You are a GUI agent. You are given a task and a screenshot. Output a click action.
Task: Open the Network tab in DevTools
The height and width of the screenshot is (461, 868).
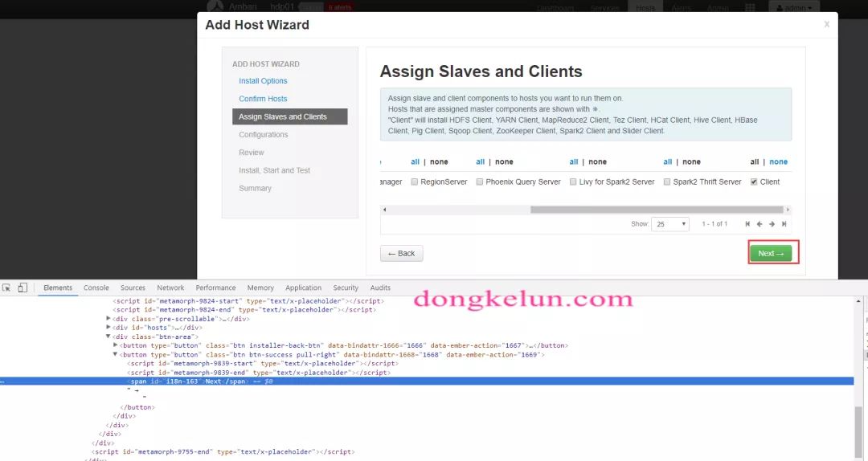170,288
